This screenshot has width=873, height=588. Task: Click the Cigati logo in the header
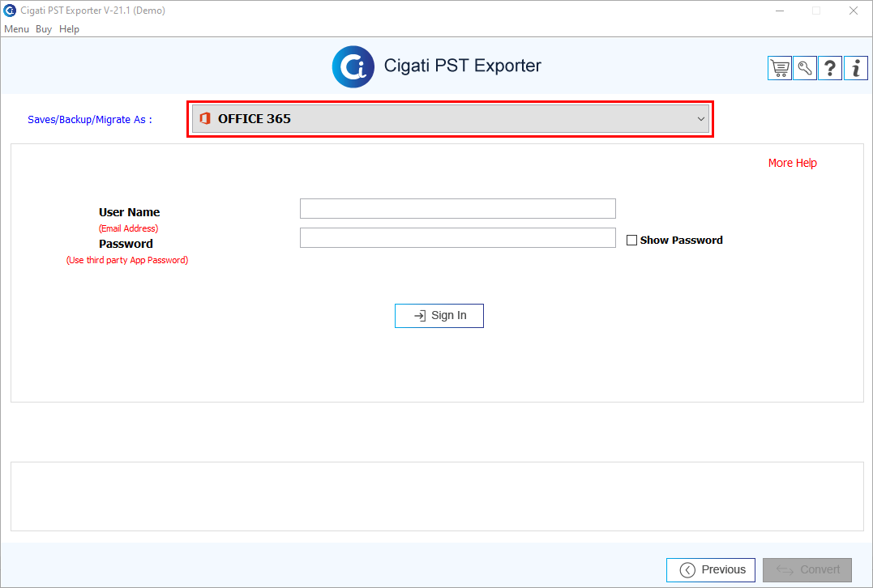click(x=353, y=66)
